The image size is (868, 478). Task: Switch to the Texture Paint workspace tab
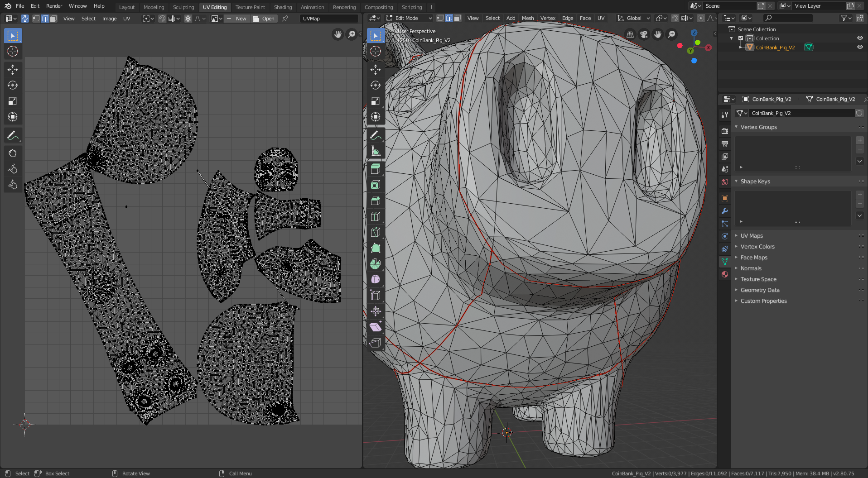tap(250, 7)
